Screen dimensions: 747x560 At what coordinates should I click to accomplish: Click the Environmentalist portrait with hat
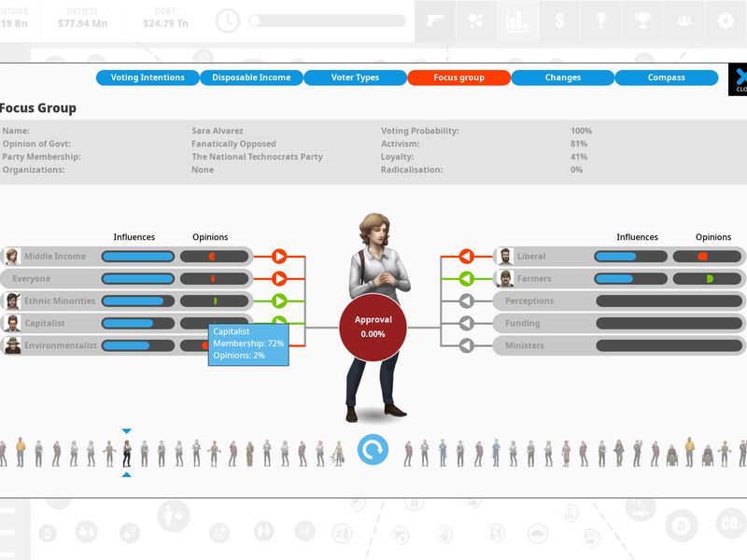point(12,345)
